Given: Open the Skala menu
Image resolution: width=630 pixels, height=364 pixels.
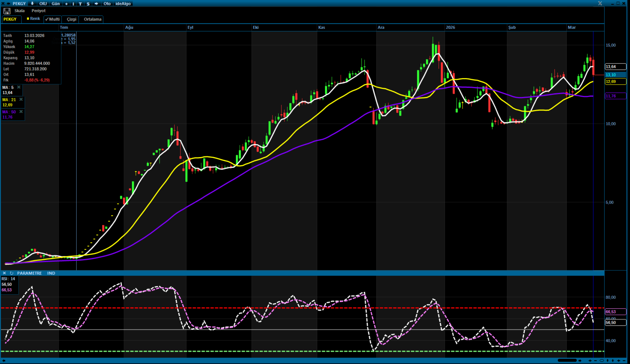Looking at the screenshot, I should 20,11.
